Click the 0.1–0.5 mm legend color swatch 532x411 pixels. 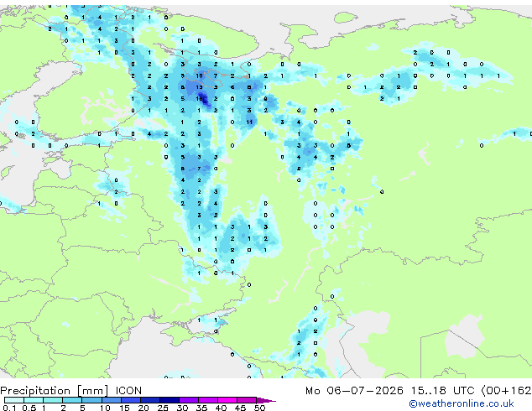pos(13,400)
